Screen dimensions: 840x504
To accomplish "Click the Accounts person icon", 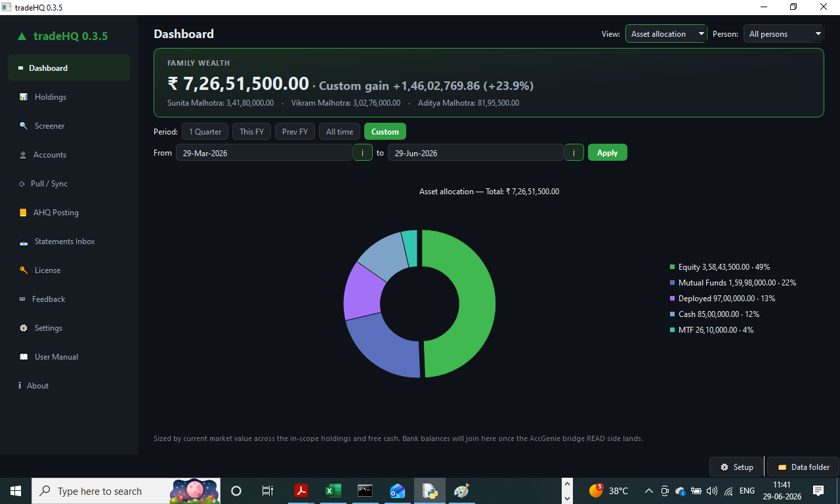I will coord(22,155).
